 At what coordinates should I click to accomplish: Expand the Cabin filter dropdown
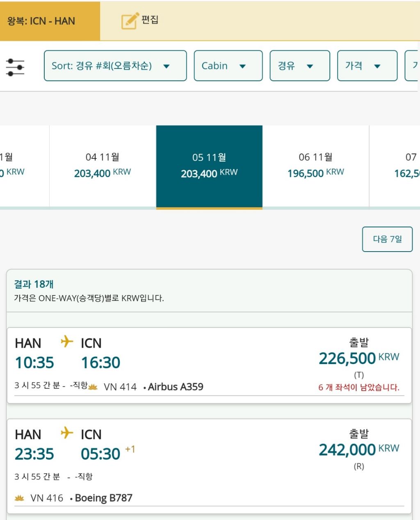pyautogui.click(x=228, y=66)
